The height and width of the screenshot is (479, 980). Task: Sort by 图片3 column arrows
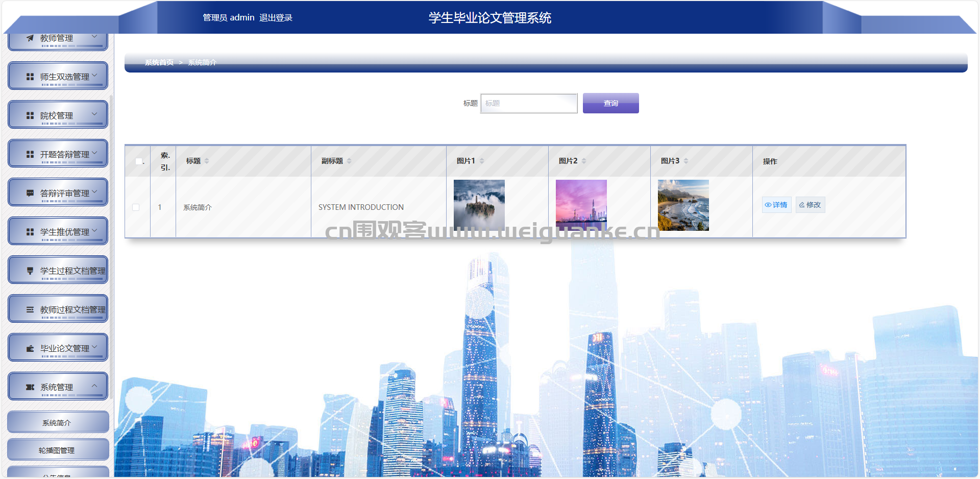pyautogui.click(x=686, y=161)
